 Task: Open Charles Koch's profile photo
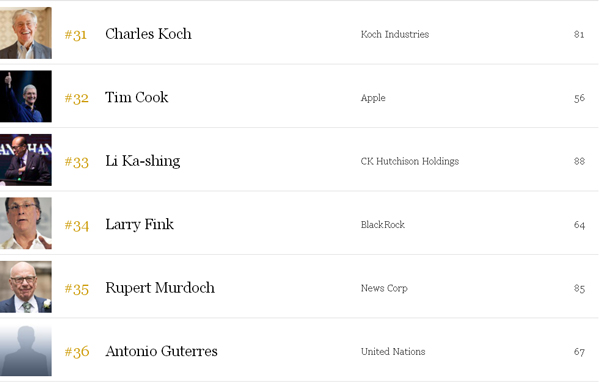26,33
